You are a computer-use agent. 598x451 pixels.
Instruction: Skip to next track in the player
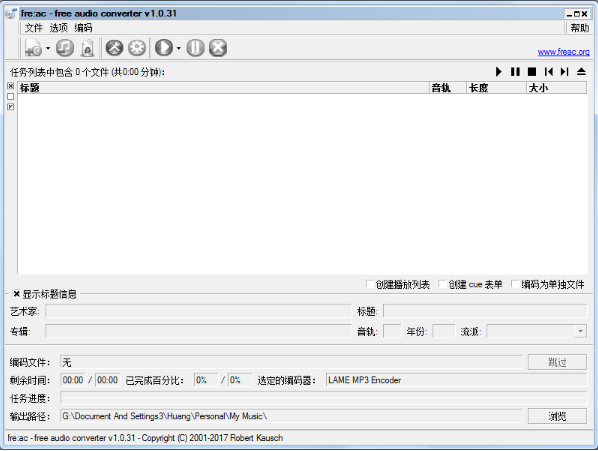coord(565,72)
